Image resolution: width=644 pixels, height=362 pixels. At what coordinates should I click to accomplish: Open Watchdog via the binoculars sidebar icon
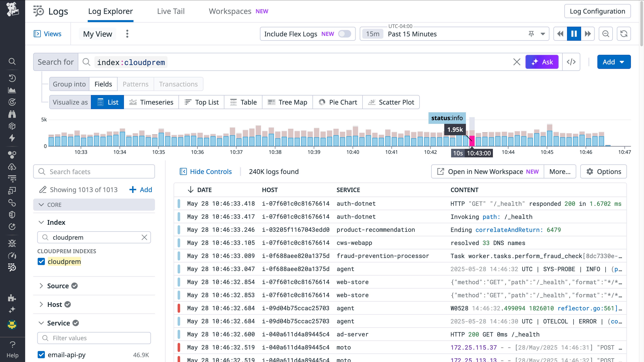click(12, 114)
